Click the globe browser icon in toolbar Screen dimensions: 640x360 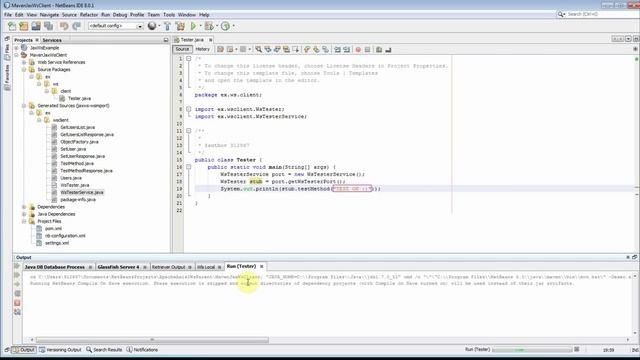pyautogui.click(x=152, y=26)
